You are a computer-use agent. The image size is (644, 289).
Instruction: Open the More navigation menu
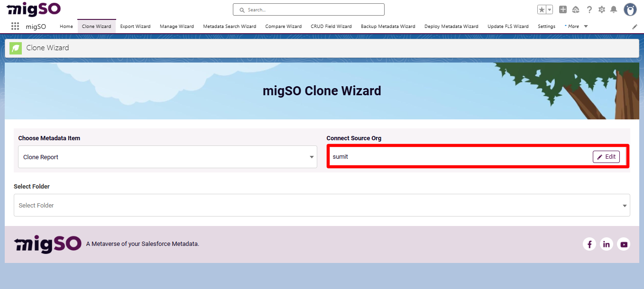pyautogui.click(x=575, y=27)
